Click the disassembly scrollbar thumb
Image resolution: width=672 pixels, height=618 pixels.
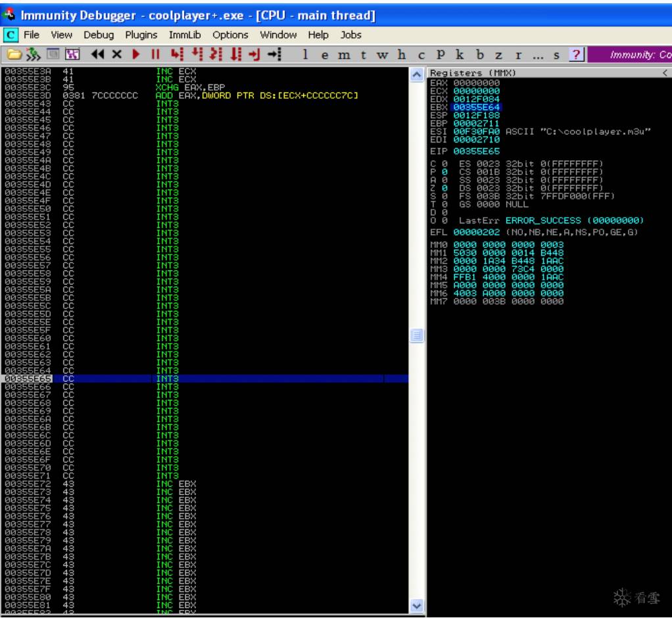[417, 335]
